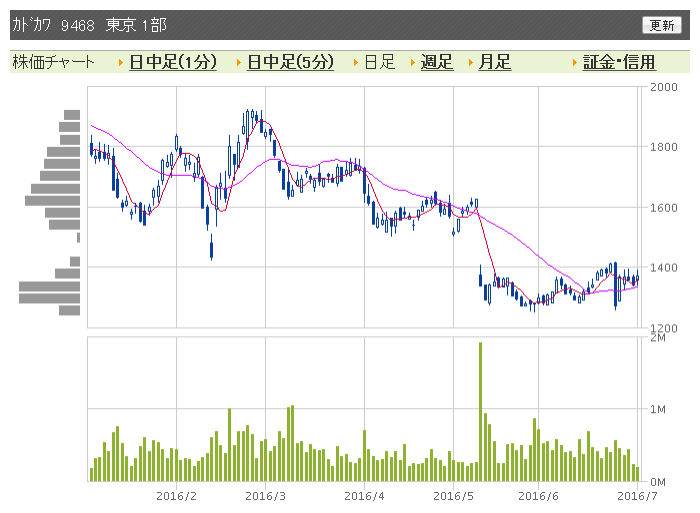Click the 1800 price axis label
This screenshot has height=513, width=700.
click(663, 147)
